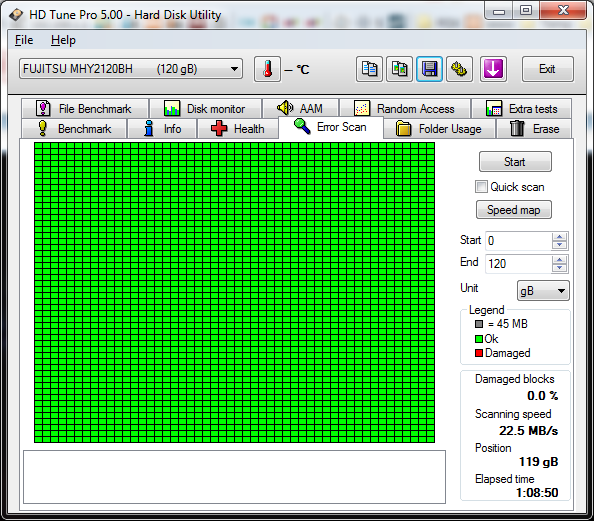Expand the FUJITSU MHY2120BH drive dropdown

pyautogui.click(x=131, y=69)
